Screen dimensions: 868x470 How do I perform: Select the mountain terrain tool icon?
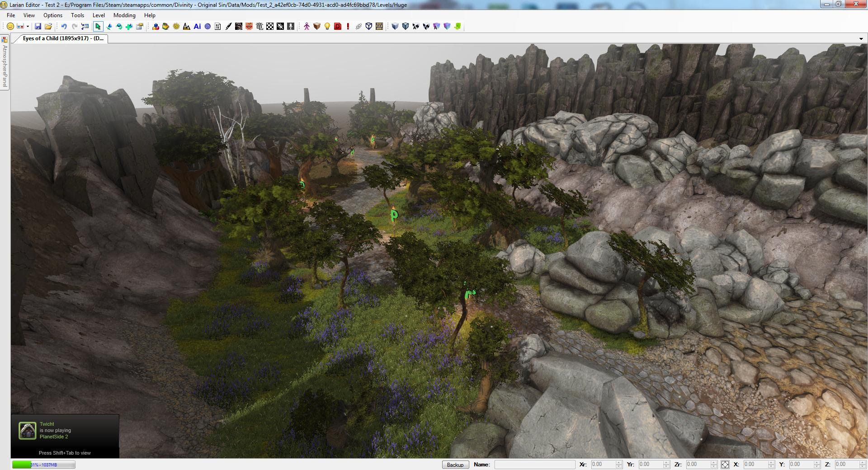click(x=187, y=27)
